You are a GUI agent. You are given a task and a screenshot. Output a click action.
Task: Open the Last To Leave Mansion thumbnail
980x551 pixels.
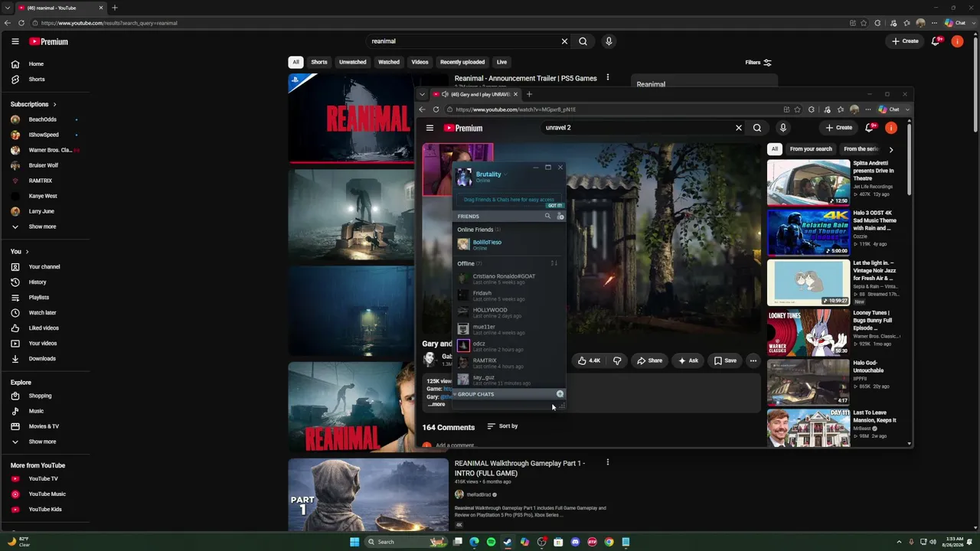click(x=808, y=429)
